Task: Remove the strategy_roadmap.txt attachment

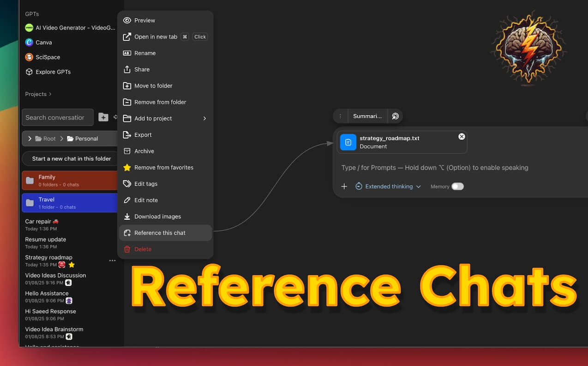Action: [x=462, y=137]
